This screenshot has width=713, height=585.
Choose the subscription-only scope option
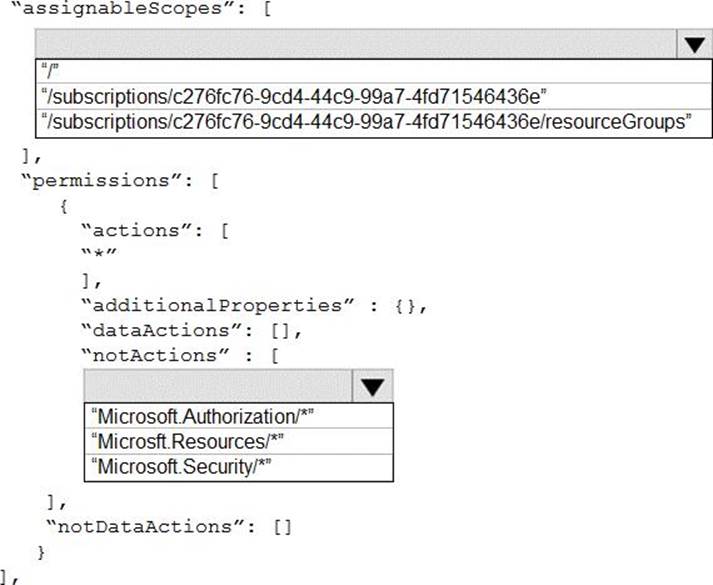point(295,95)
